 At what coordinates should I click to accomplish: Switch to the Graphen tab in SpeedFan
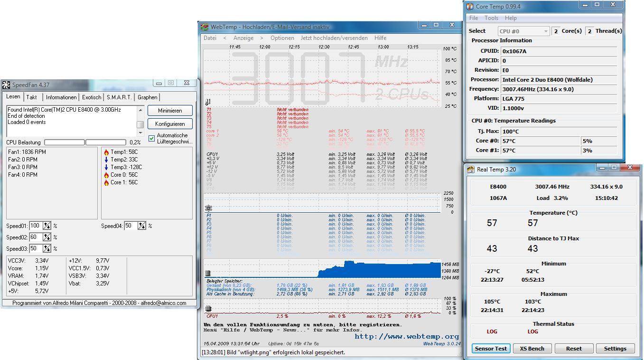[x=148, y=97]
